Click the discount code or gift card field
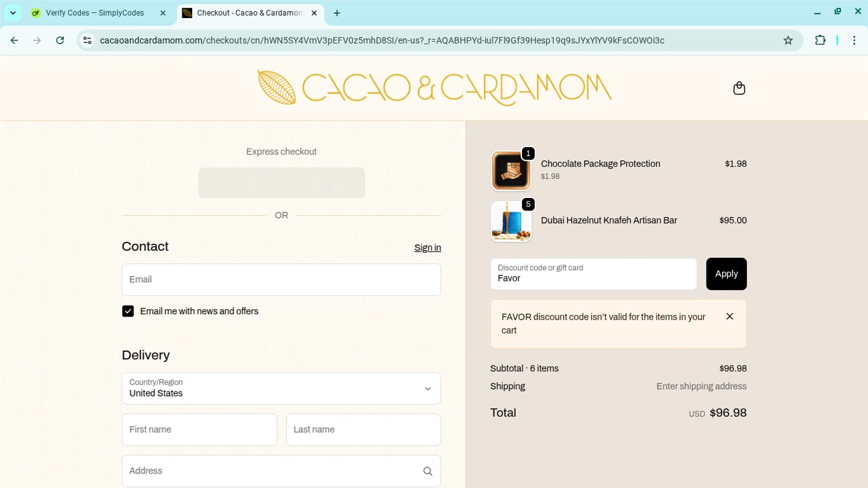Screen dimensions: 868x488 pos(594,274)
